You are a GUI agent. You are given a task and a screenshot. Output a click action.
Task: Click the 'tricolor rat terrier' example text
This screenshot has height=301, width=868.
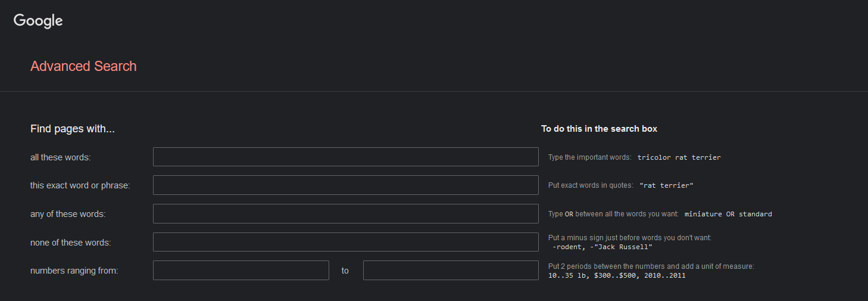679,157
